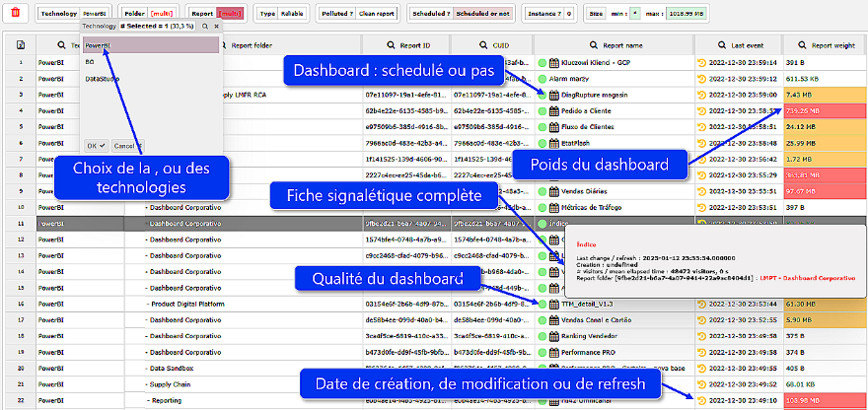Click row number 16 cell
Image resolution: width=868 pixels, height=410 pixels.
click(x=20, y=305)
